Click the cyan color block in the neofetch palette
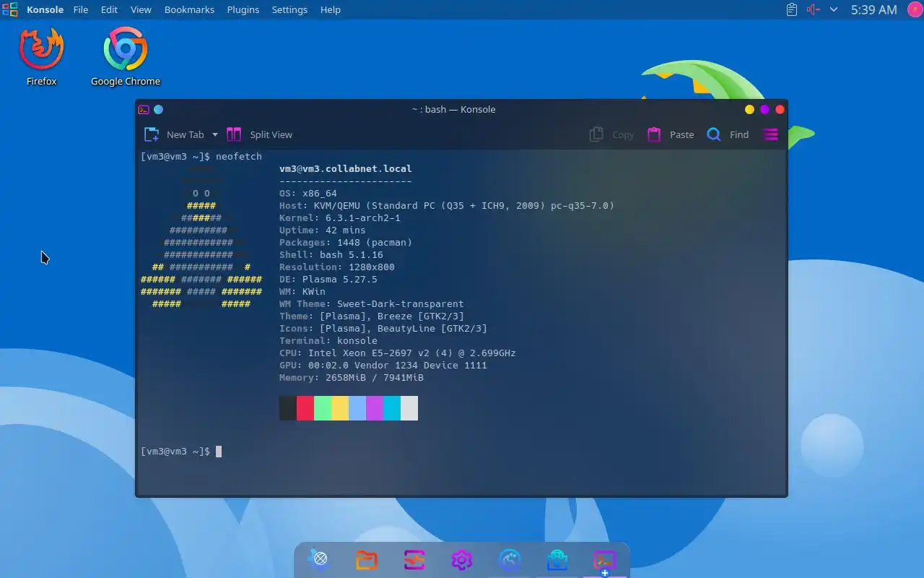The width and height of the screenshot is (924, 578). tap(392, 408)
